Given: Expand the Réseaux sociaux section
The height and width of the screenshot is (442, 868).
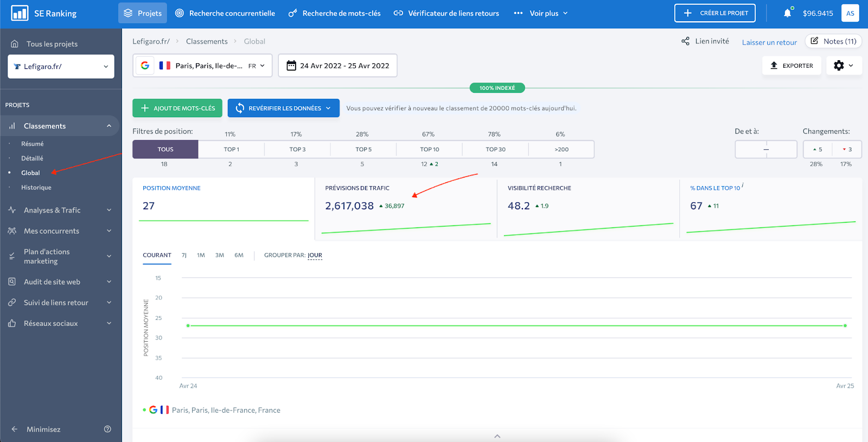Looking at the screenshot, I should tap(109, 323).
